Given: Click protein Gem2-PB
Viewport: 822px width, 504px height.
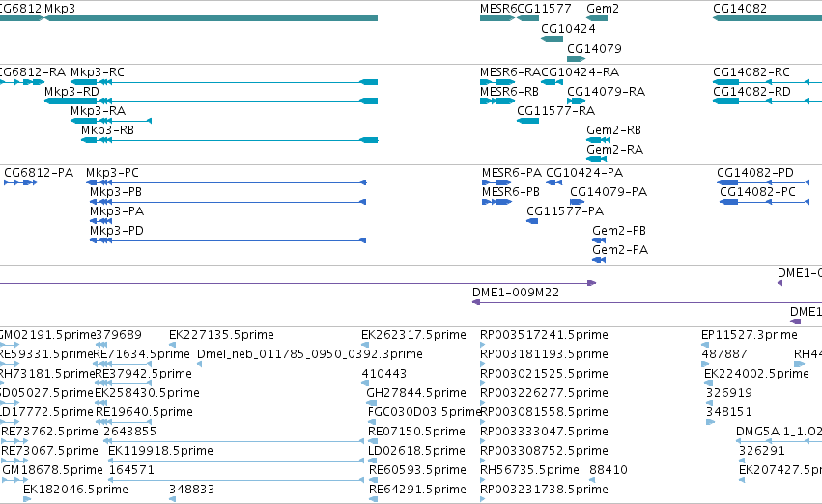Looking at the screenshot, I should pyautogui.click(x=599, y=240).
